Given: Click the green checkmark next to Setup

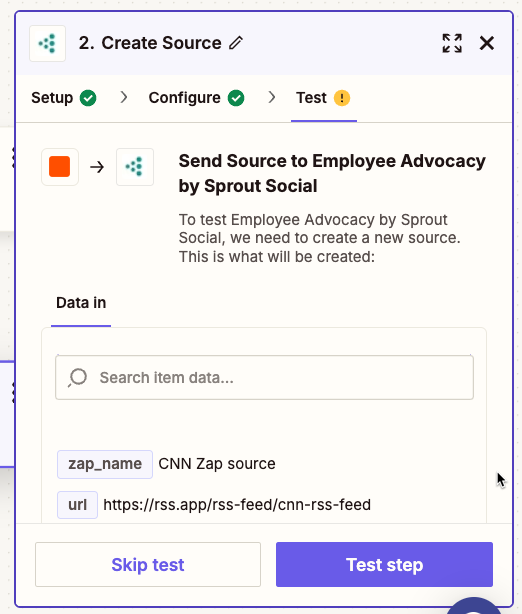Looking at the screenshot, I should (88, 98).
